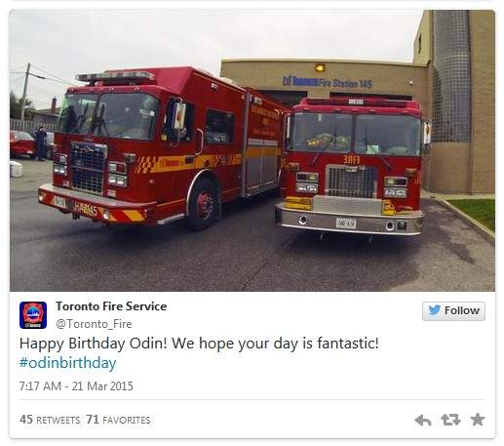This screenshot has width=504, height=446.
Task: Open the tweet timestamp 7:17 AM - 21 Mar 2015
Action: pyautogui.click(x=76, y=386)
